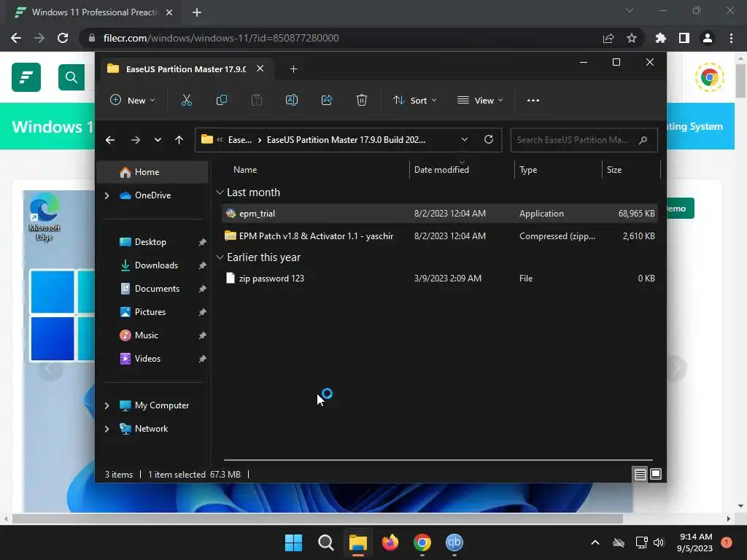Switch to large thumbnails view icon in status bar

(x=656, y=474)
